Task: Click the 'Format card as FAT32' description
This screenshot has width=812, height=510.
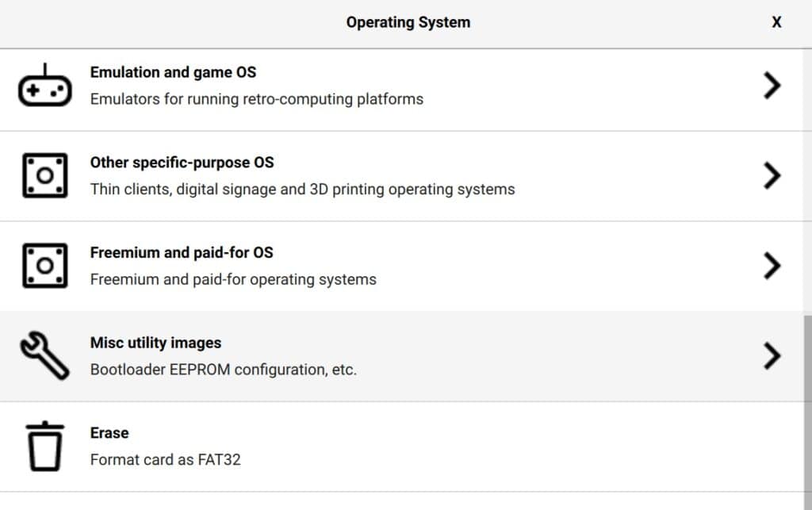Action: coord(165,459)
